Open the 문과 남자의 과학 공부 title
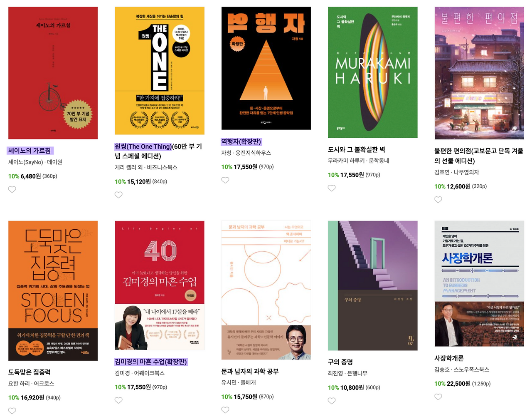 pos(250,371)
